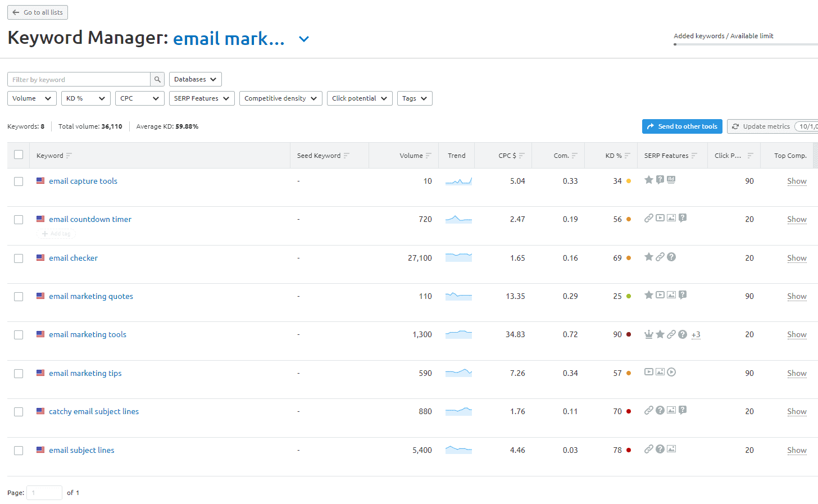
Task: Click the green KD dot for email marketing quotes
Action: click(x=629, y=296)
